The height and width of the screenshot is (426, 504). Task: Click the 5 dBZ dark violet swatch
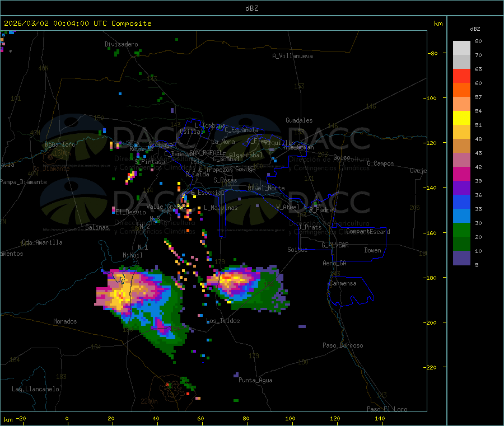tap(461, 258)
